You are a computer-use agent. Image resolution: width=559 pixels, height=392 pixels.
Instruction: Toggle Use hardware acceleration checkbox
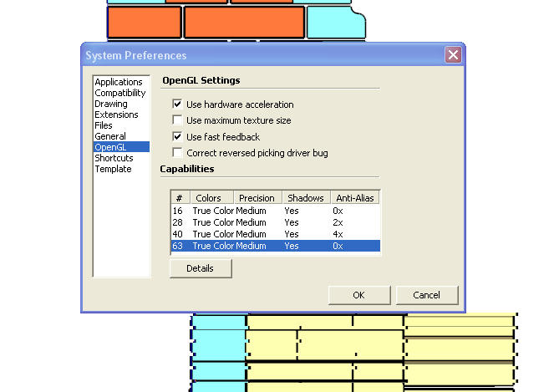pos(177,104)
